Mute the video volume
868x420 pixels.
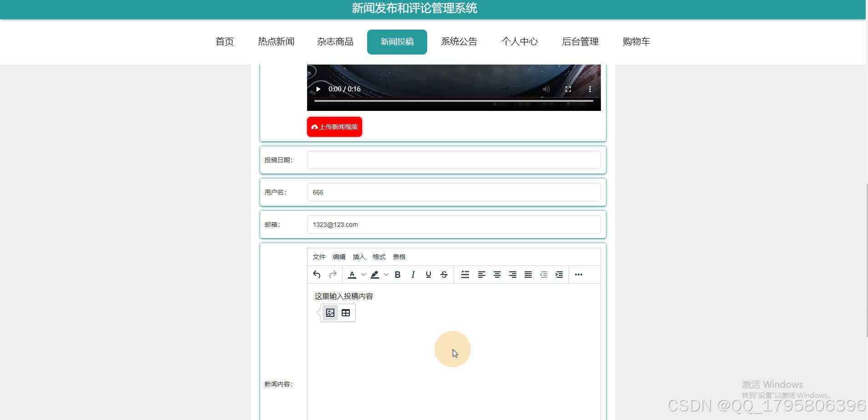(x=546, y=89)
